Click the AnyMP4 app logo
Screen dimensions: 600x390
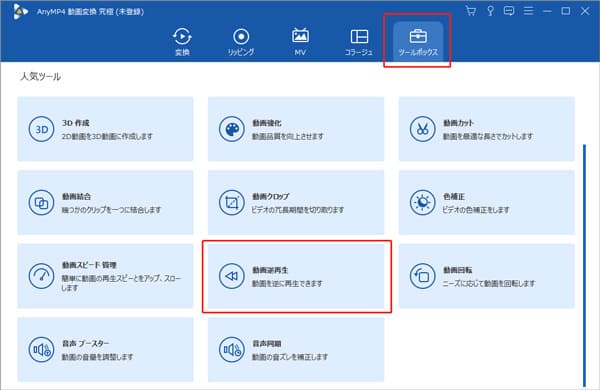[x=20, y=11]
